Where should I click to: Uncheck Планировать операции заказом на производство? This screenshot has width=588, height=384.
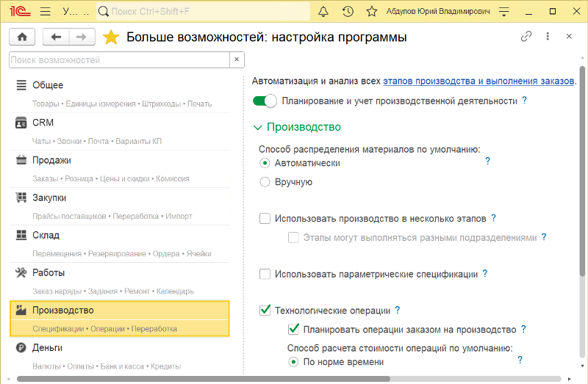pyautogui.click(x=293, y=330)
